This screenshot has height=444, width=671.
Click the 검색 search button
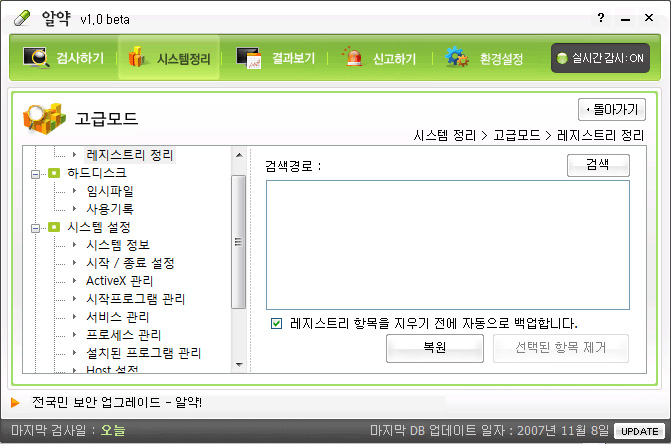pyautogui.click(x=598, y=165)
